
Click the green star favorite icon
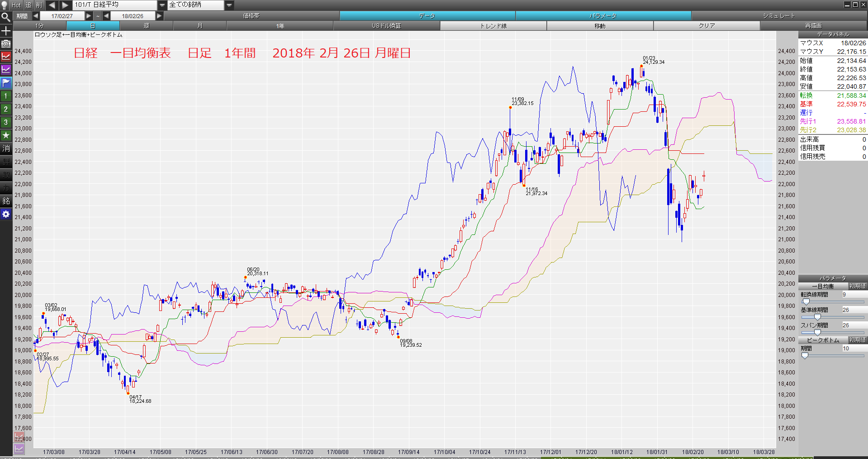6,135
